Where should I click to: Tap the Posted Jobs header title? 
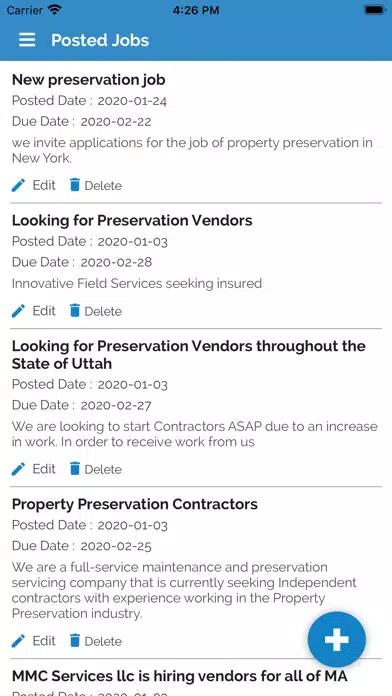point(100,40)
